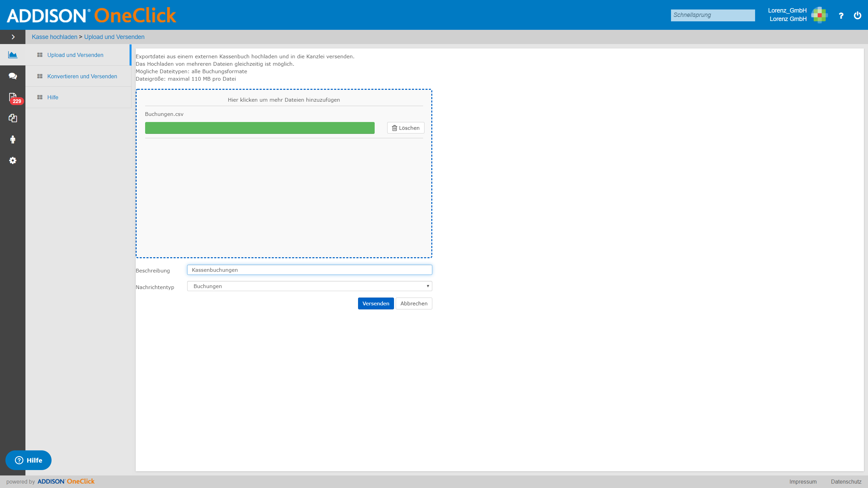Click Upload und Versenden breadcrumb link

(x=114, y=37)
